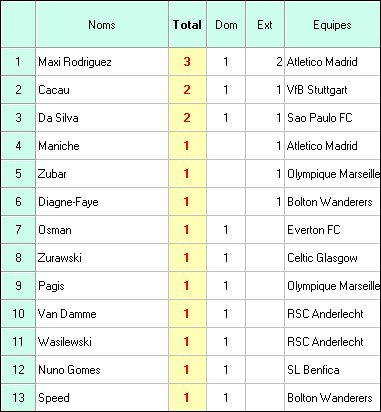This screenshot has width=381, height=412.
Task: Select the Wasilewski player cell
Action: coord(102,342)
